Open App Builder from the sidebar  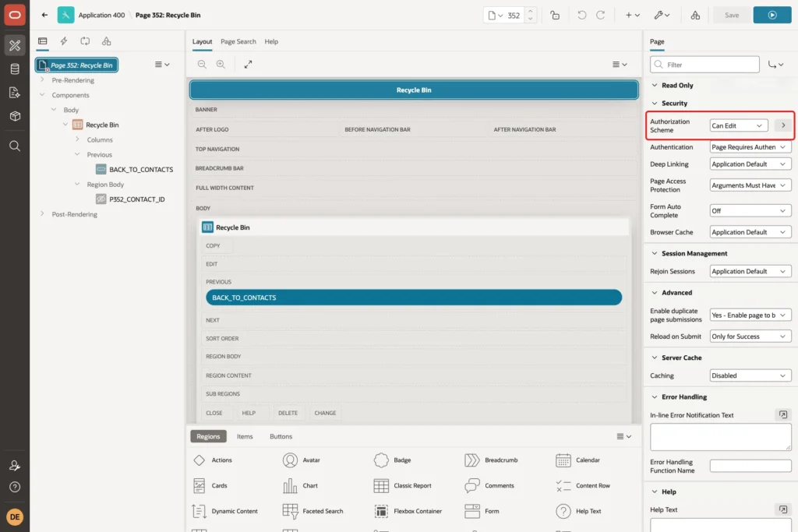coord(15,45)
